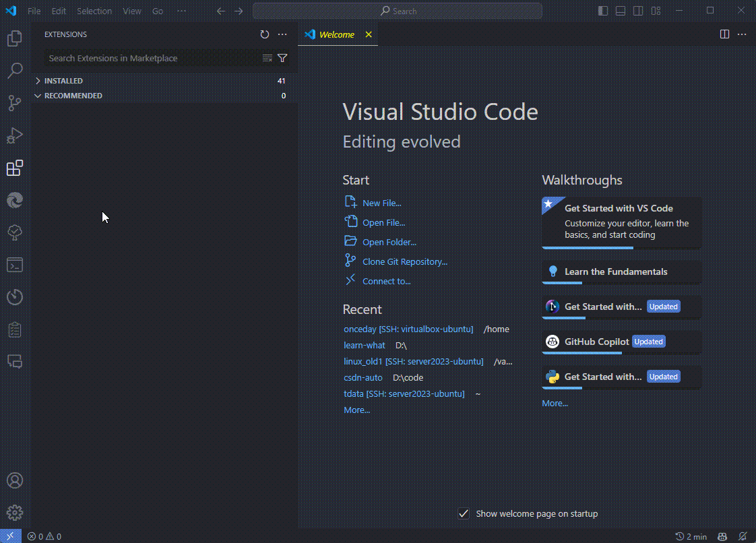Viewport: 756px width, 543px height.
Task: Open the Edit menu
Action: pos(59,11)
